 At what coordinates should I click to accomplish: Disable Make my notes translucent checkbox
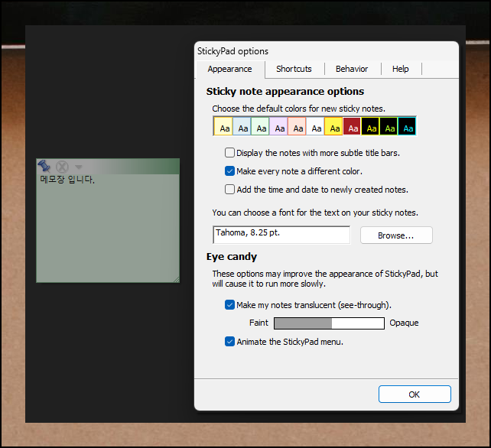point(229,304)
